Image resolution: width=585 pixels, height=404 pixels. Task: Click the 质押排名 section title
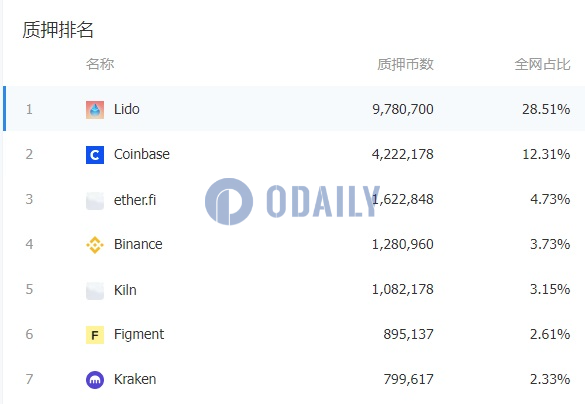pos(58,30)
